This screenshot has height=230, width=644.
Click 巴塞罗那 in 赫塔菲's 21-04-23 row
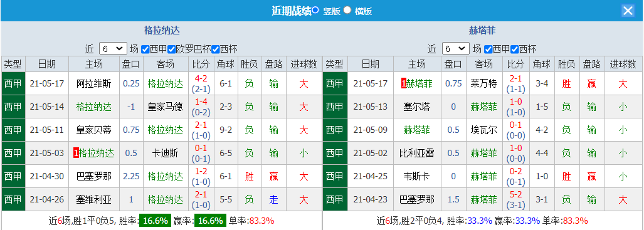pyautogui.click(x=417, y=200)
